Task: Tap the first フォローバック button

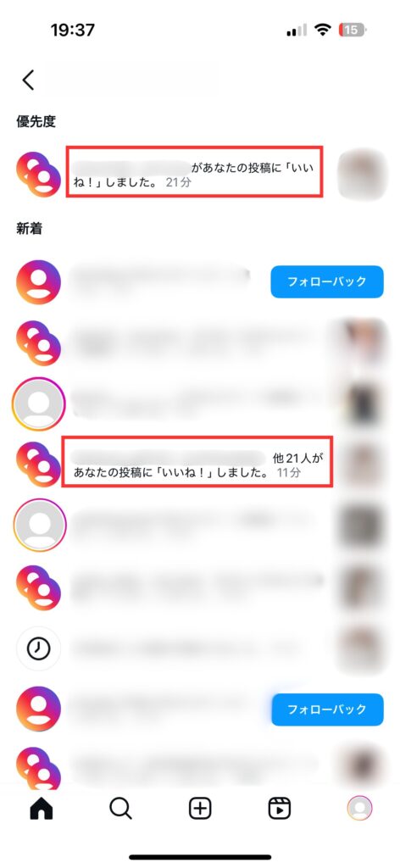Action: (327, 281)
